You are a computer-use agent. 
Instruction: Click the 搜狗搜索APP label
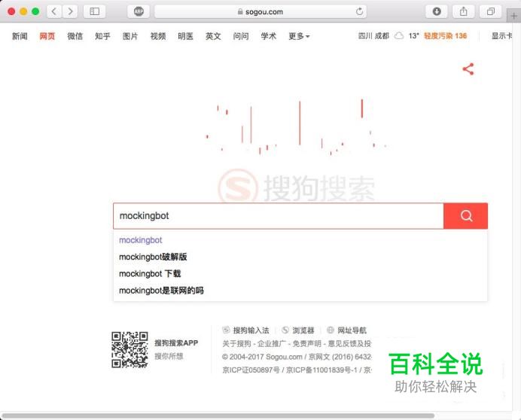pos(176,343)
